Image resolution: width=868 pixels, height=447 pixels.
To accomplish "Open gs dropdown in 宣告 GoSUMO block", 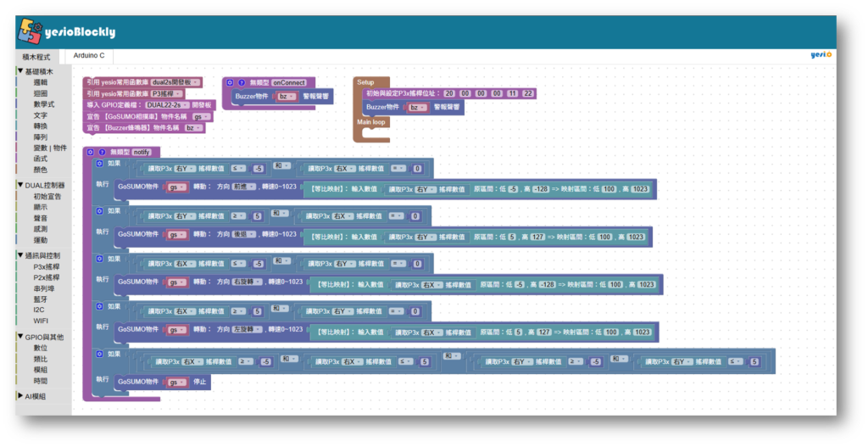I will point(201,117).
